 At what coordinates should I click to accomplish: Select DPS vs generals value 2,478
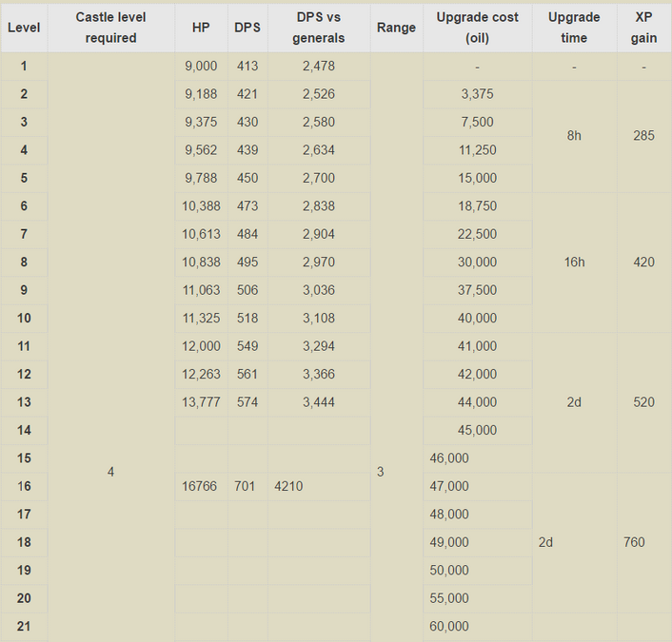[x=319, y=66]
